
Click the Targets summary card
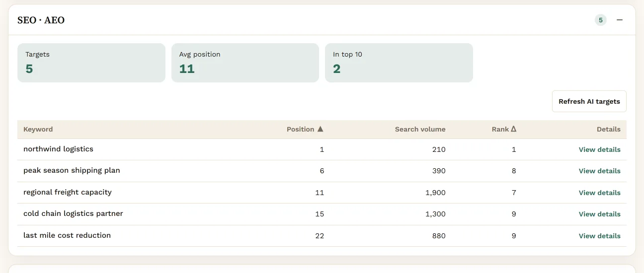91,63
